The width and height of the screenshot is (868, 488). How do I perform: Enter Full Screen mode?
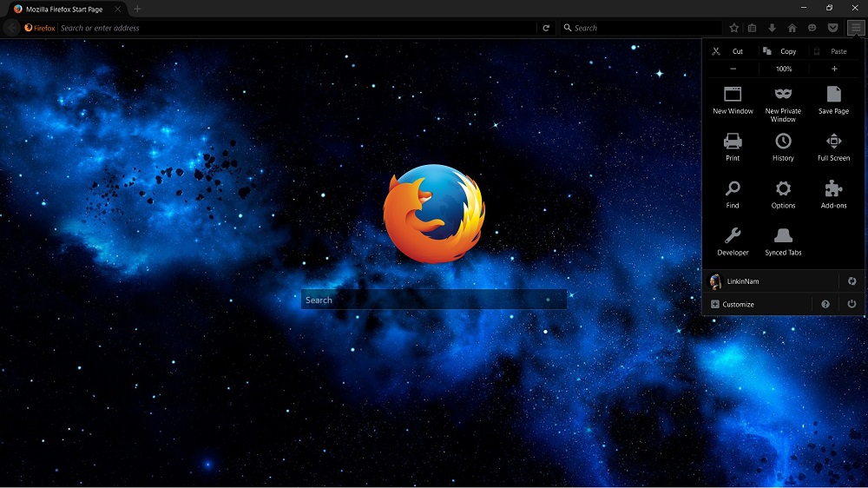(x=833, y=148)
